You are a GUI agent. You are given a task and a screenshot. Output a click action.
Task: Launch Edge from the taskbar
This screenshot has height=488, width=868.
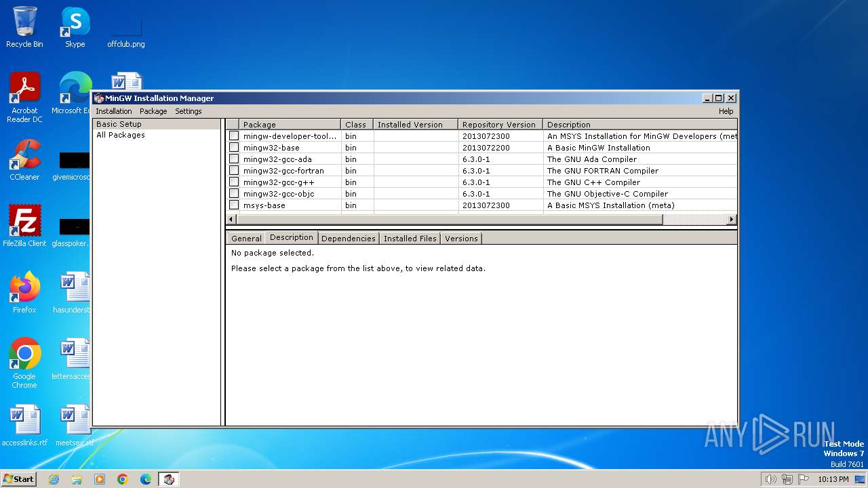click(x=146, y=479)
